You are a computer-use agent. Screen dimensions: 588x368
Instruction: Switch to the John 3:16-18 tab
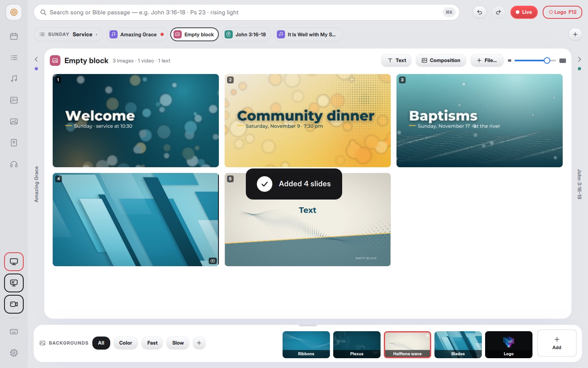[x=246, y=34]
